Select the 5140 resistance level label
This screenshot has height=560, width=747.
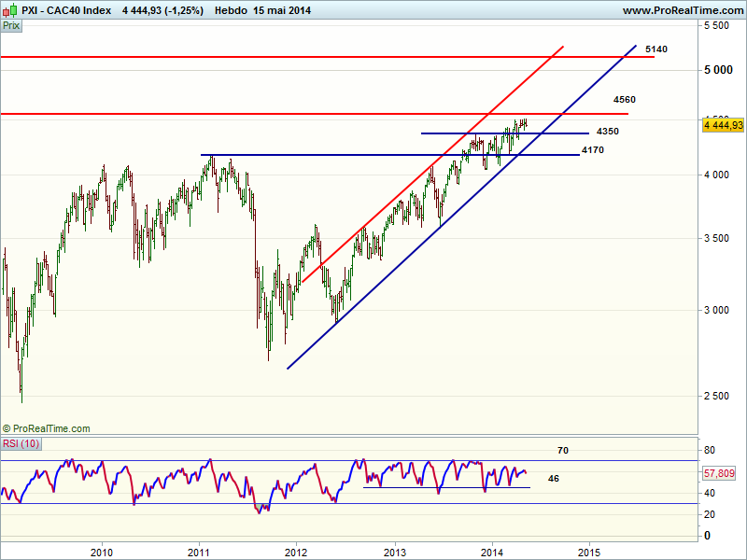[x=656, y=48]
